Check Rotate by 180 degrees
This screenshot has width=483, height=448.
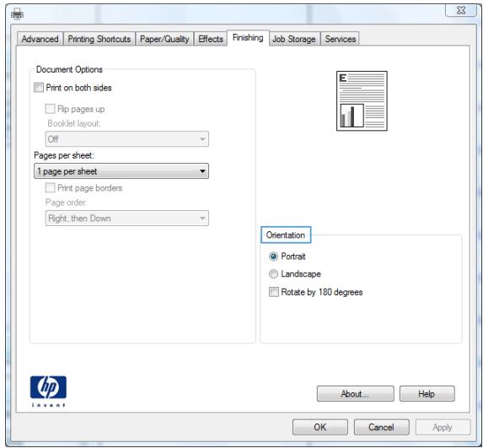tap(274, 292)
